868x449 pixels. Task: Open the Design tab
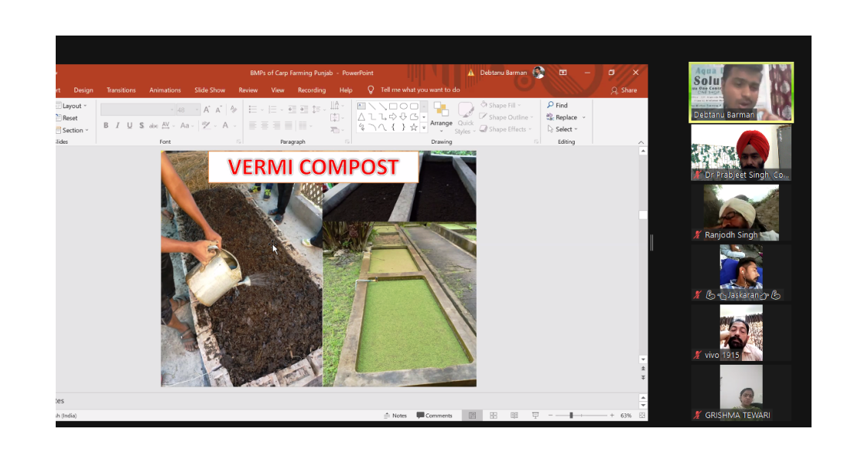(83, 90)
